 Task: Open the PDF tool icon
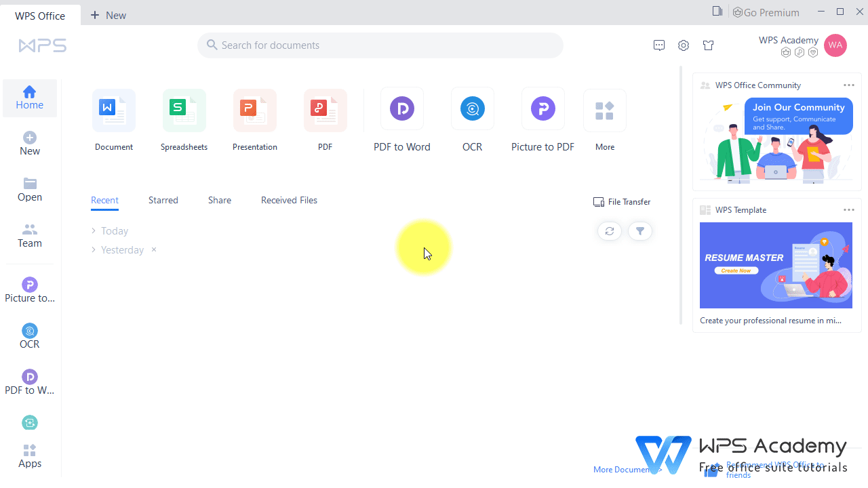click(325, 110)
